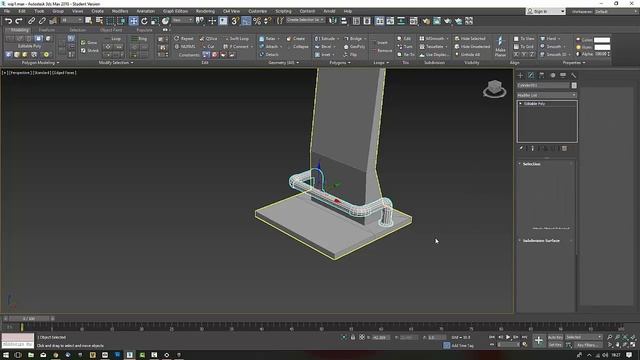The height and width of the screenshot is (360, 640).
Task: Click the Zoom Extents navigation icon
Action: point(625,337)
